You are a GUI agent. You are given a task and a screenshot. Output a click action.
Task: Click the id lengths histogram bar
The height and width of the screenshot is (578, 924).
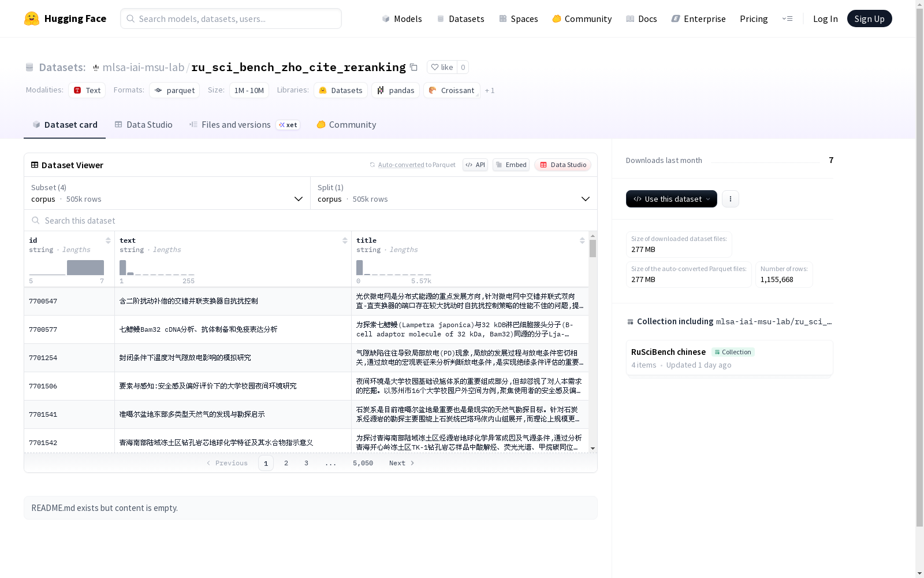click(x=85, y=268)
